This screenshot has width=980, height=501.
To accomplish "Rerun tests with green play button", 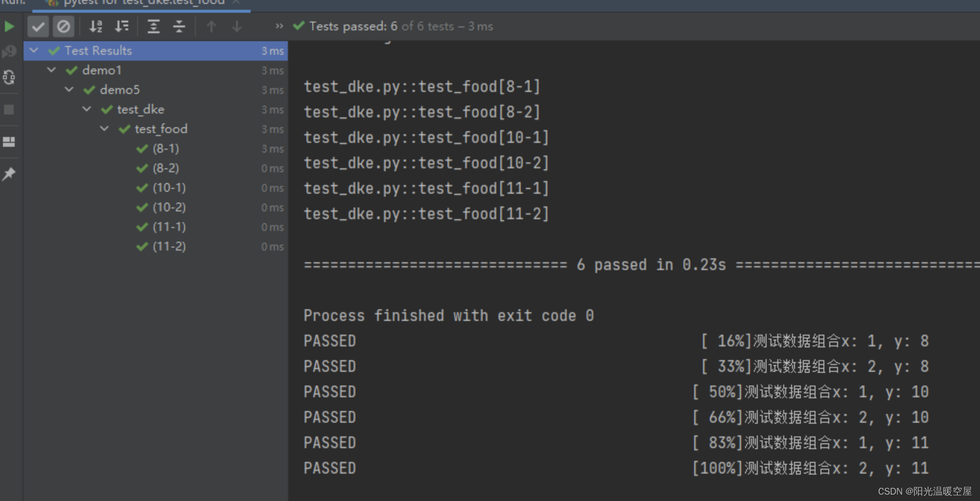I will click(x=9, y=26).
